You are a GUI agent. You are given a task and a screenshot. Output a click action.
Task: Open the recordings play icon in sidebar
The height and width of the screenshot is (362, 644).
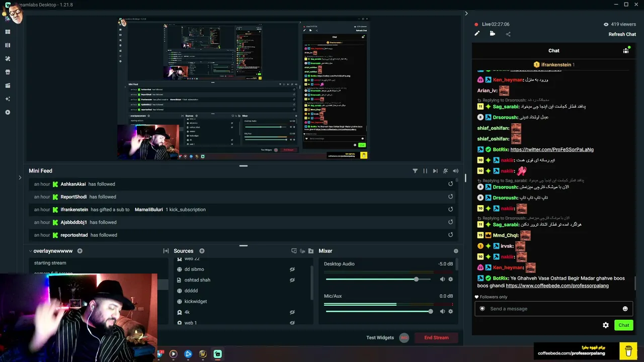8,112
